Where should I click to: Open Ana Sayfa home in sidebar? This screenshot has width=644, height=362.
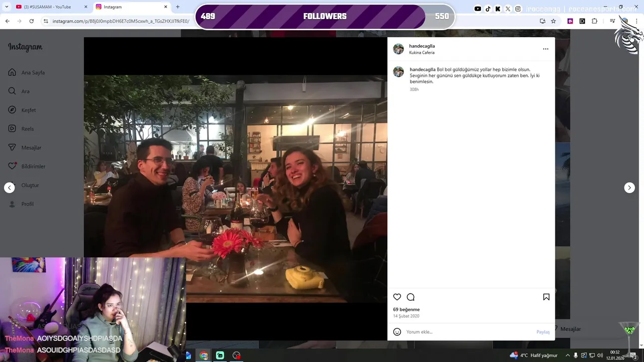pyautogui.click(x=27, y=72)
